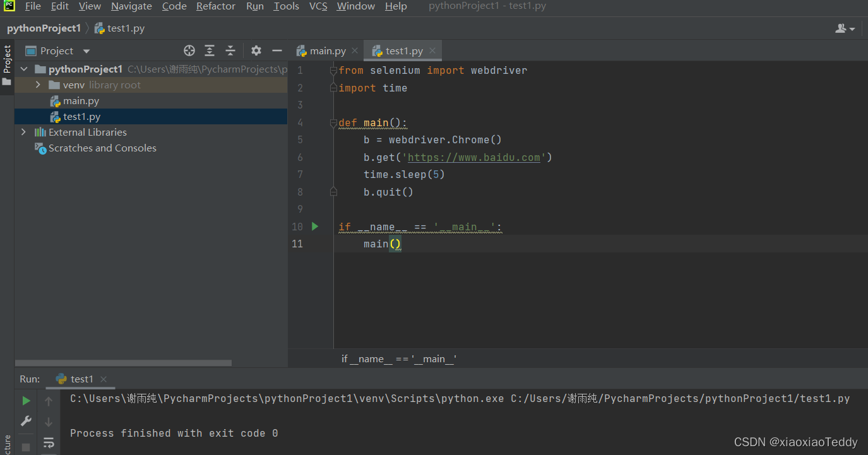Open run configuration with the wrench icon

25,421
